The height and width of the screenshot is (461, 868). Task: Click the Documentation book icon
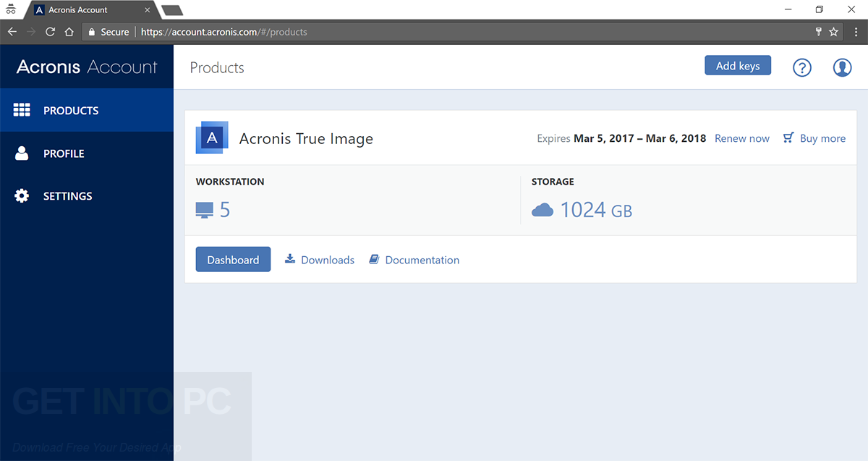pos(374,259)
